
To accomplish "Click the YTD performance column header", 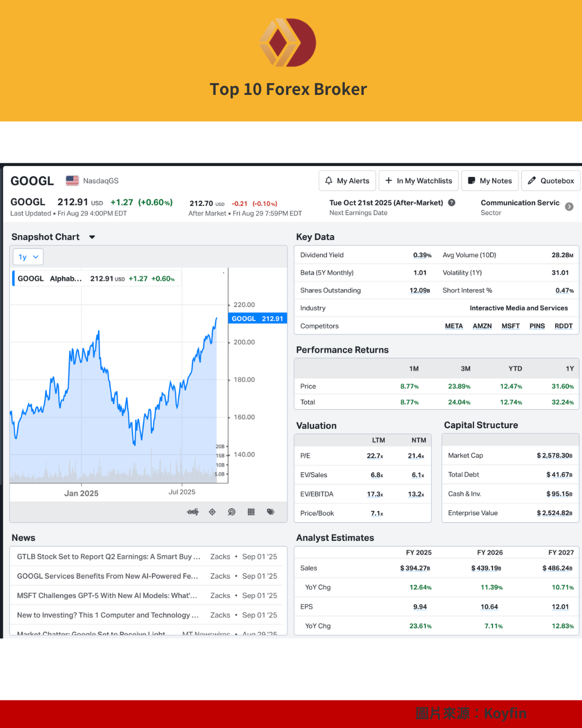I will 515,368.
